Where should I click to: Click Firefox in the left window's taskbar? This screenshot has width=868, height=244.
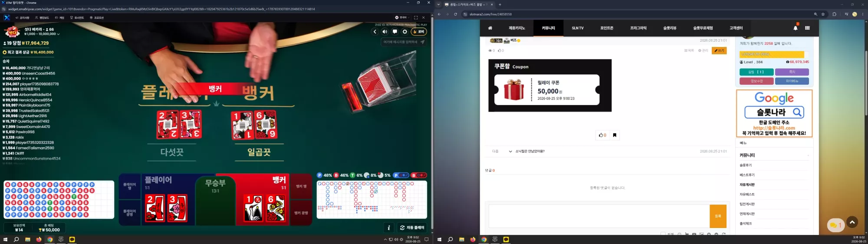tap(39, 239)
